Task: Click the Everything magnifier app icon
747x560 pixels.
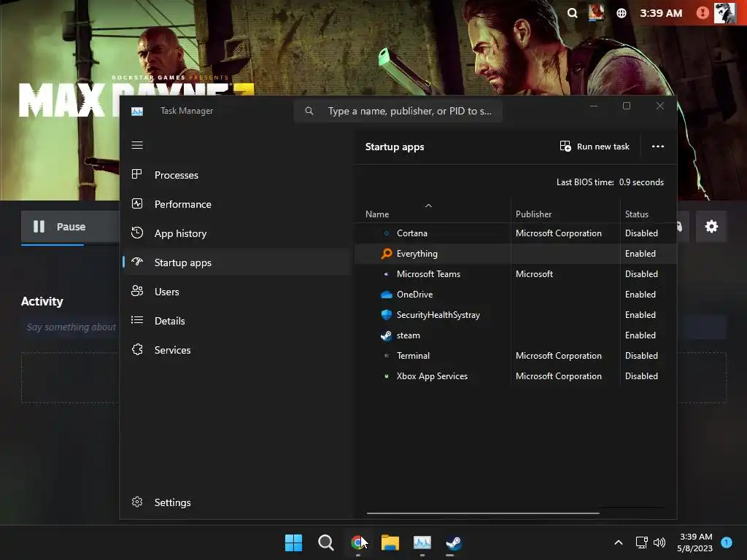Action: tap(387, 254)
